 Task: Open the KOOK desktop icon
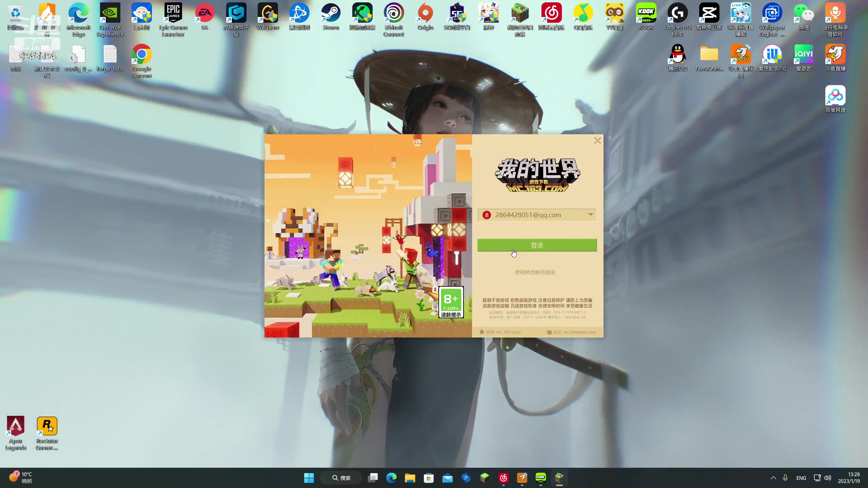[646, 17]
